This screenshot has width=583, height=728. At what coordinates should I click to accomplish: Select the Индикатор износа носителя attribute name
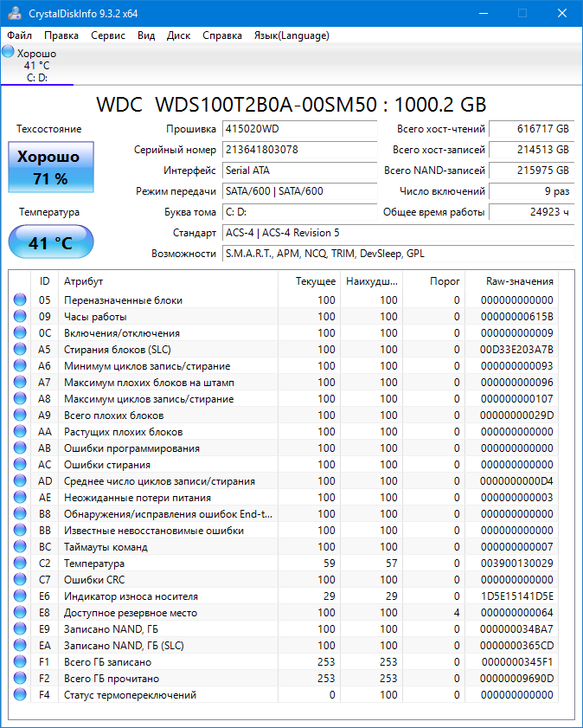point(131,596)
